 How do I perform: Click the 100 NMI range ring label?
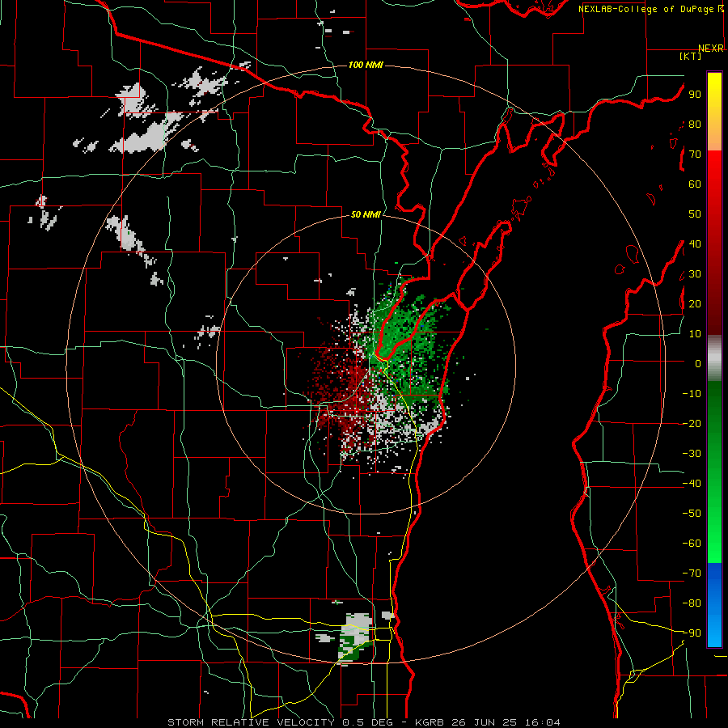point(366,65)
